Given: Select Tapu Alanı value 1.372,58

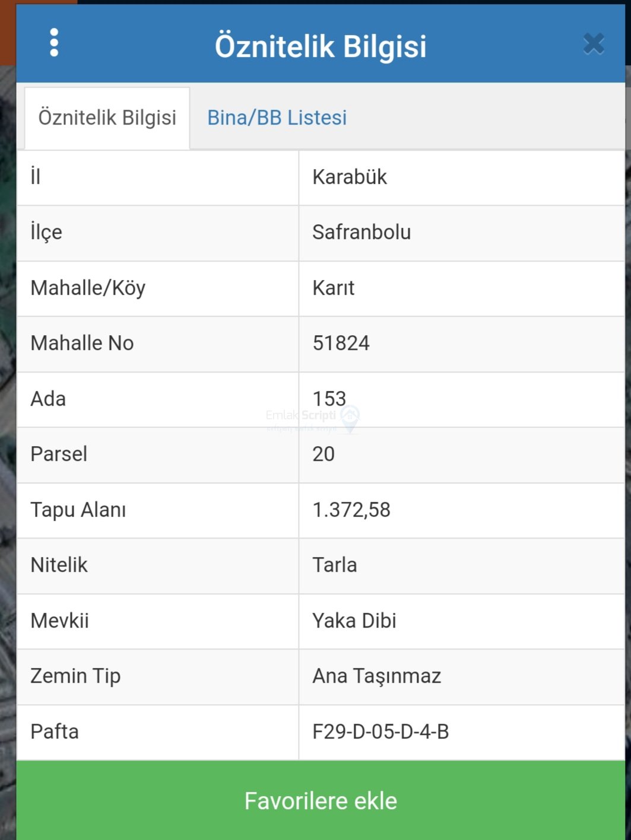Looking at the screenshot, I should pos(351,510).
